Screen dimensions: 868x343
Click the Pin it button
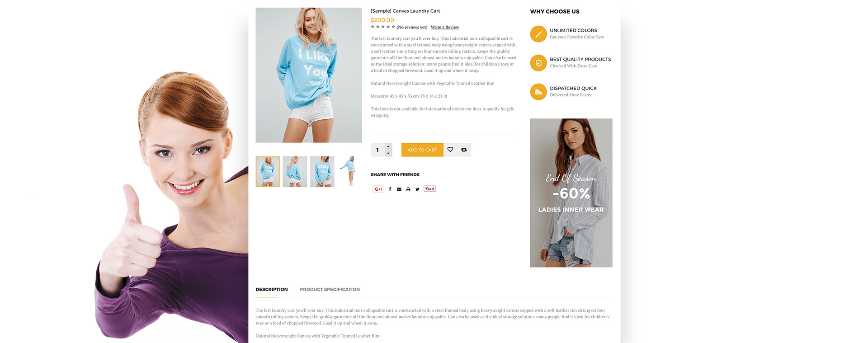click(430, 189)
